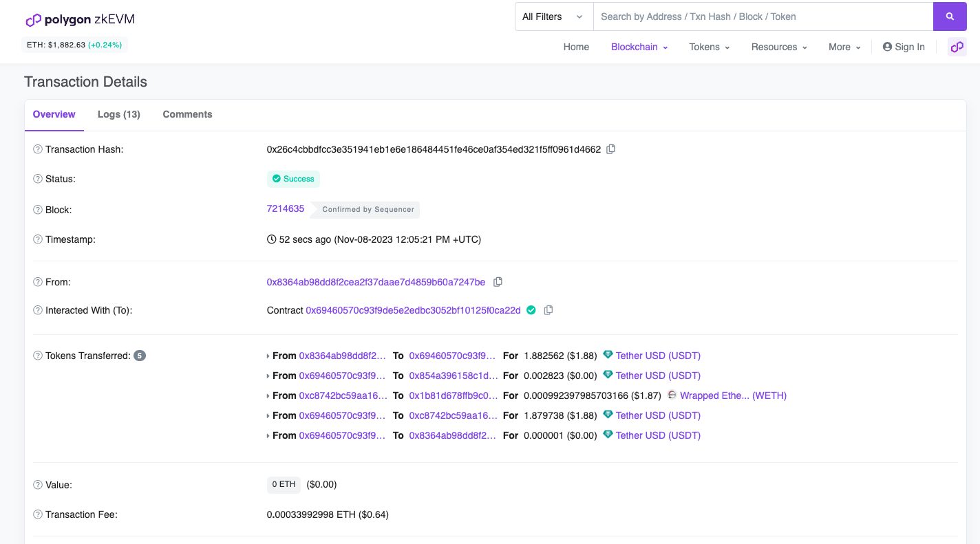Click the Tether gem icon for 1.882562 transfer
Viewport: 980px width, 544px height.
click(608, 355)
